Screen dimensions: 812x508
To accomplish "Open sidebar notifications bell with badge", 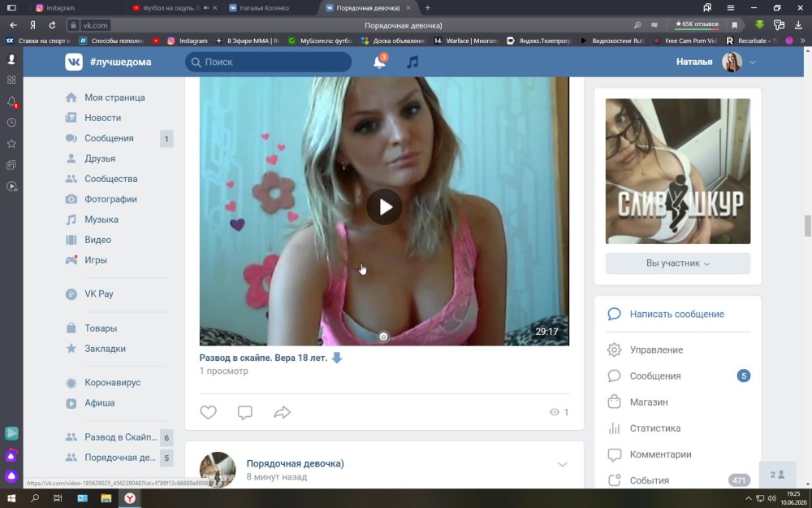I will pyautogui.click(x=11, y=102).
